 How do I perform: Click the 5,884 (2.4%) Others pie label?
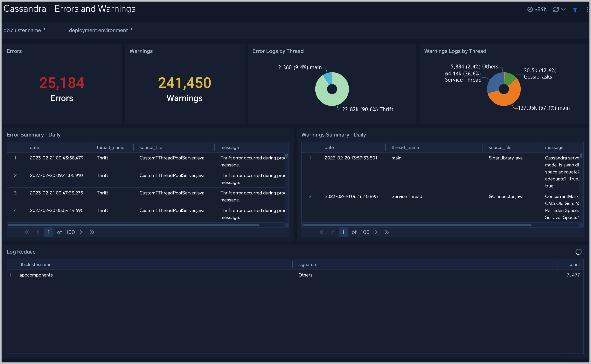coord(474,67)
